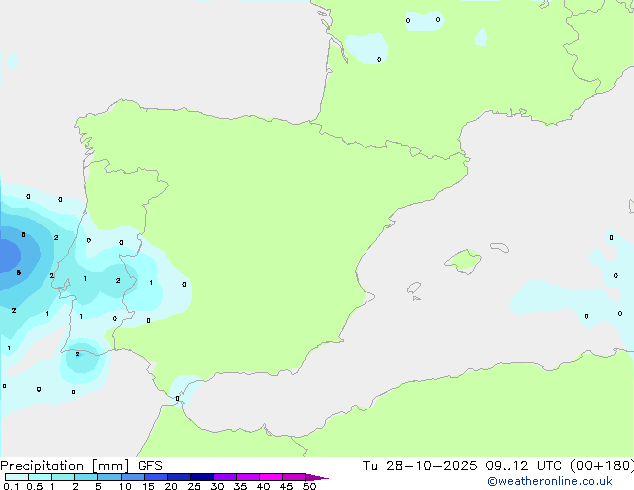The width and height of the screenshot is (634, 490).
Task: Click the Ibiza island outline on the map
Action: click(414, 288)
